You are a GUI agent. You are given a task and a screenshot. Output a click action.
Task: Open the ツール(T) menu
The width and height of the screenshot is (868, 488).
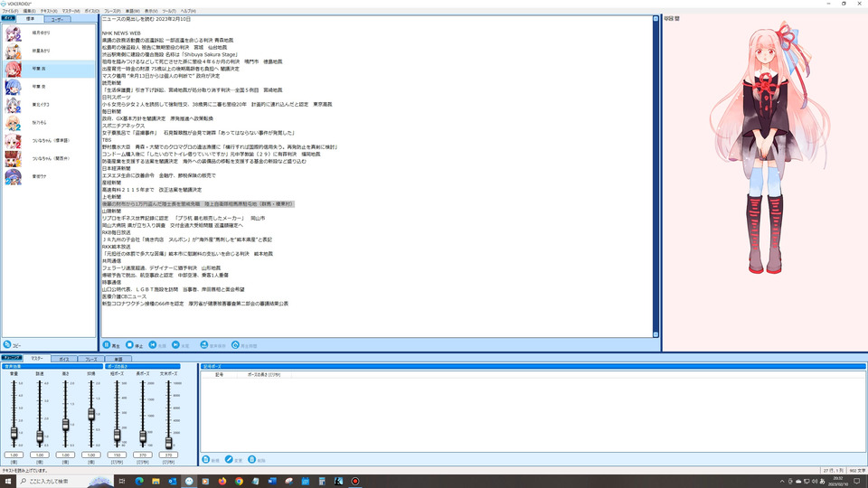click(x=169, y=11)
